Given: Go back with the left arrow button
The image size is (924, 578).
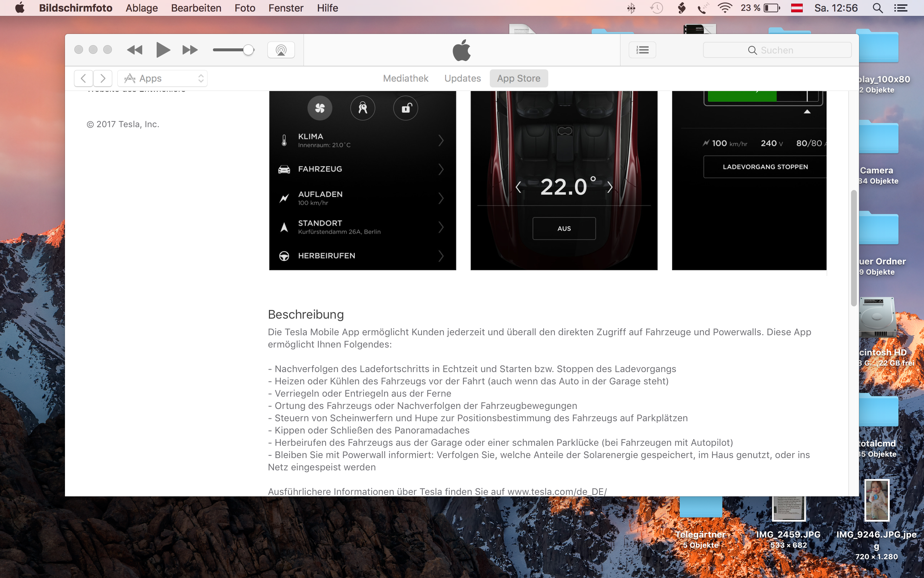Looking at the screenshot, I should [x=83, y=78].
